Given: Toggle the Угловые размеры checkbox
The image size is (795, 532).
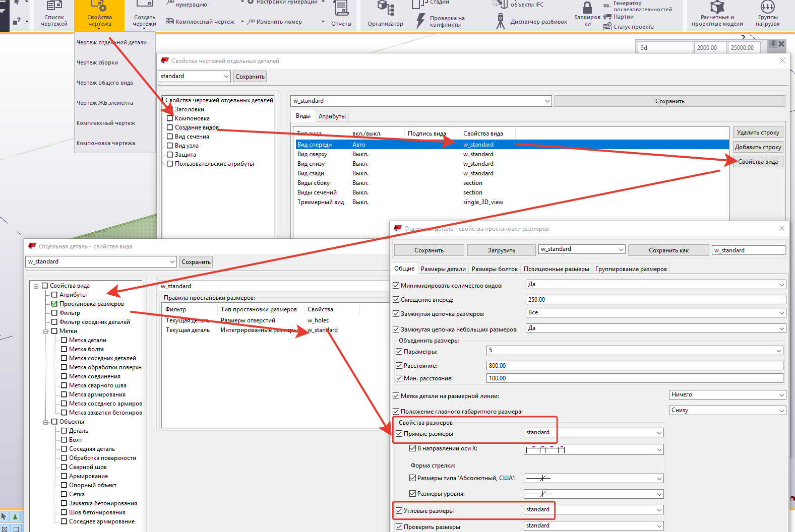Looking at the screenshot, I should [399, 511].
